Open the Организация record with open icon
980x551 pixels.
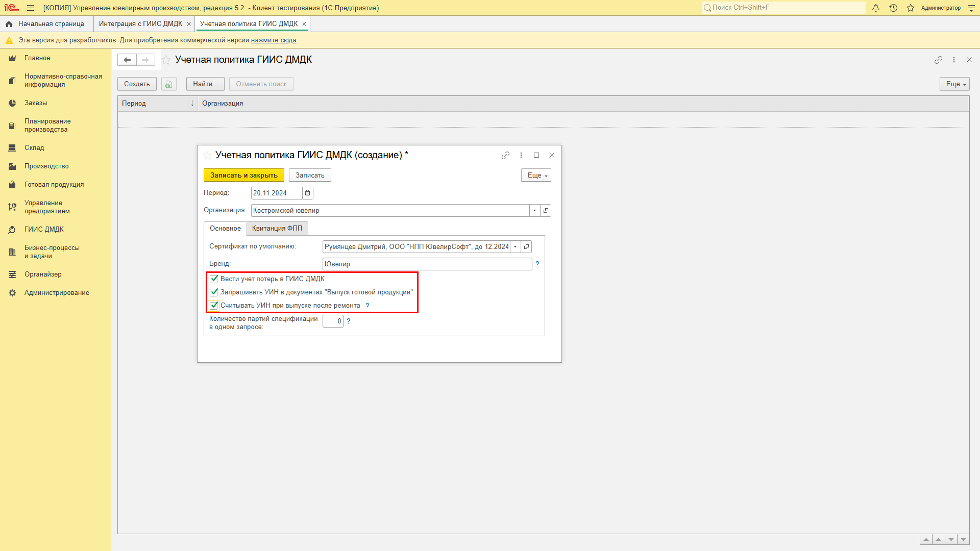(x=546, y=210)
